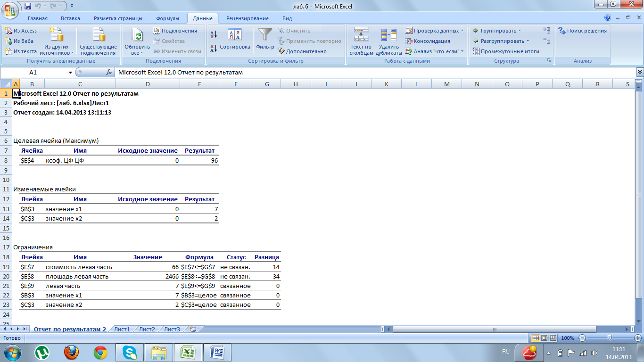Sort descending with the Я-А icon
Image resolution: width=644 pixels, height=362 pixels.
tap(213, 48)
